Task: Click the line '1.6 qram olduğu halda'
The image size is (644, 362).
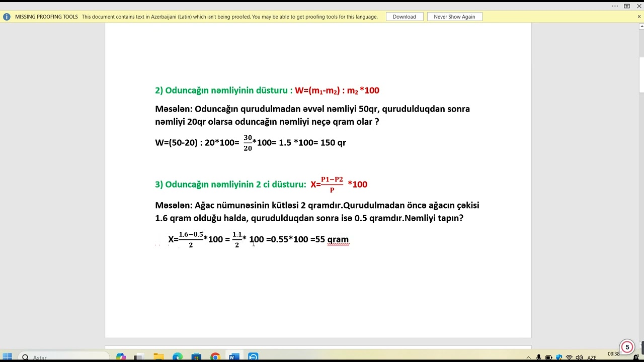Action: 202,218
